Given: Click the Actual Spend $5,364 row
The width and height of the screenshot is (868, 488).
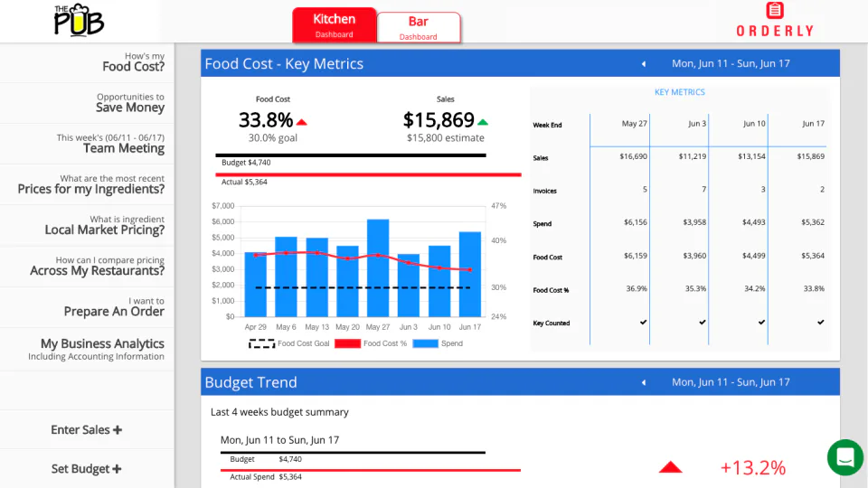Looking at the screenshot, I should [266, 477].
